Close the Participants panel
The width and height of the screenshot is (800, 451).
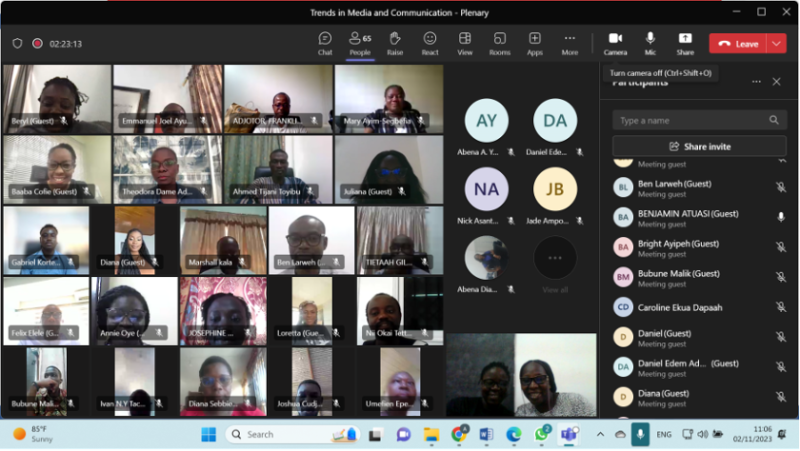(776, 82)
